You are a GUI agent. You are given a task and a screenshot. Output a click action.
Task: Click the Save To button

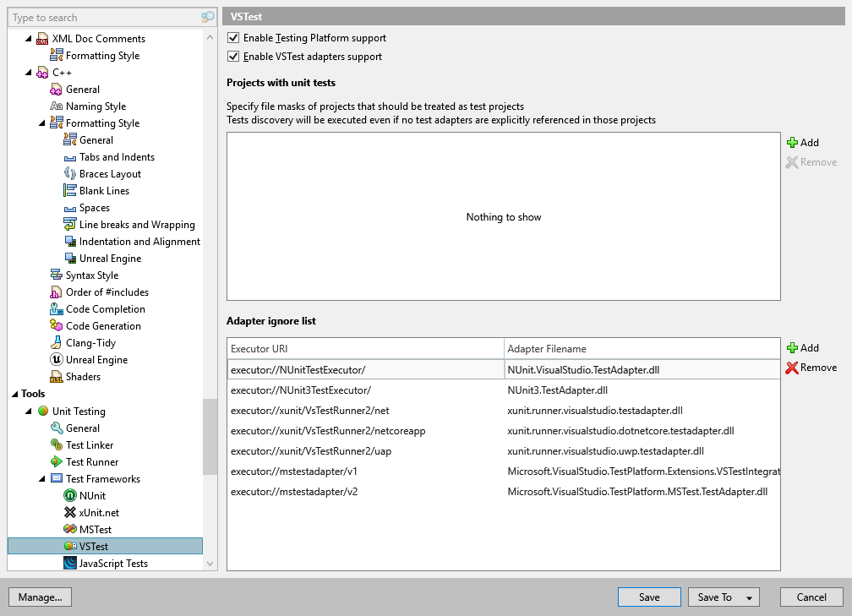pos(715,597)
